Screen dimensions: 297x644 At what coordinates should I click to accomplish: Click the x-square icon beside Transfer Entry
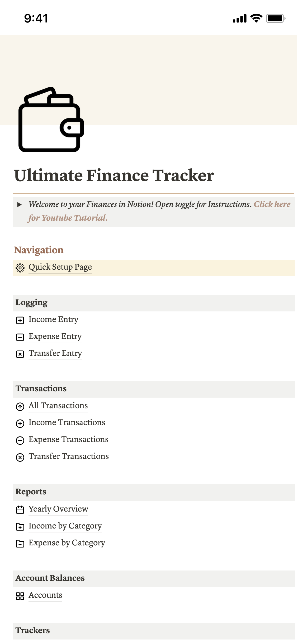tap(20, 354)
